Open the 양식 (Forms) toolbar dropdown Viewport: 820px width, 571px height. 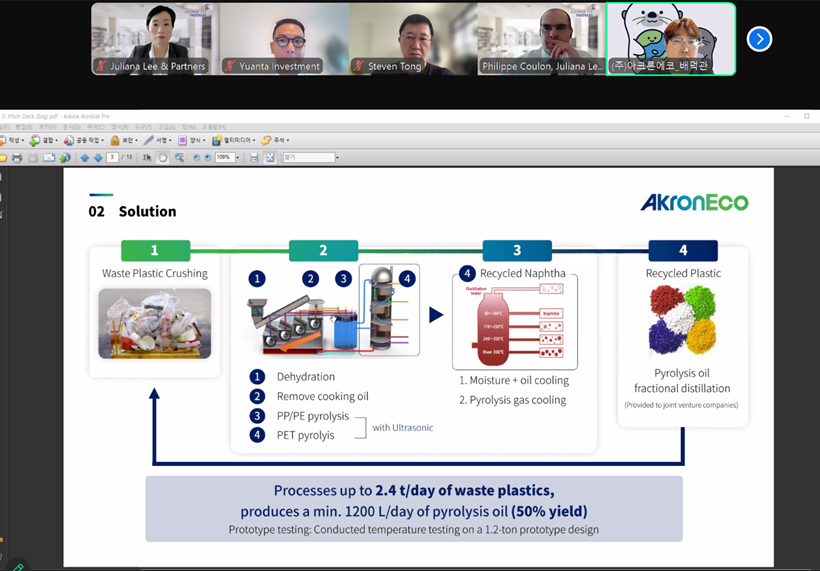[x=192, y=140]
